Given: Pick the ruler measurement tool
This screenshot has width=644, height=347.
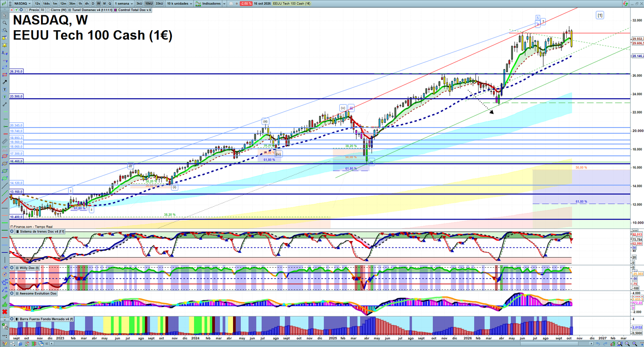Looking at the screenshot, I should coord(4,141).
